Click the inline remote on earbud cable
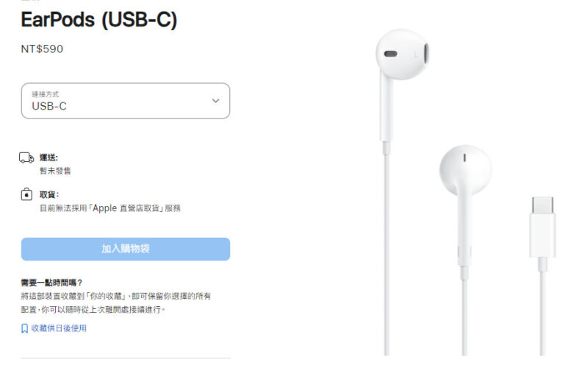This screenshot has width=588, height=368. 465,255
